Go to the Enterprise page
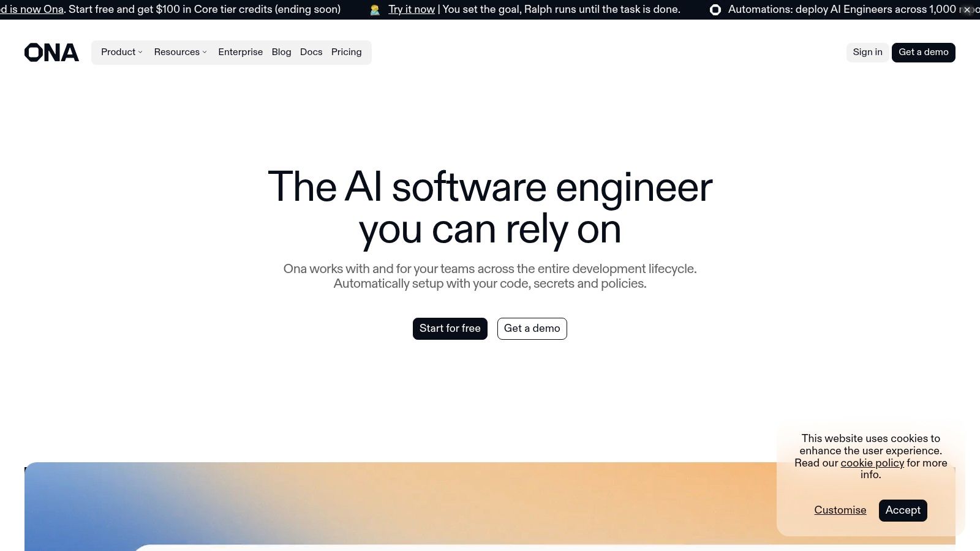Viewport: 980px width, 551px height. [x=240, y=52]
